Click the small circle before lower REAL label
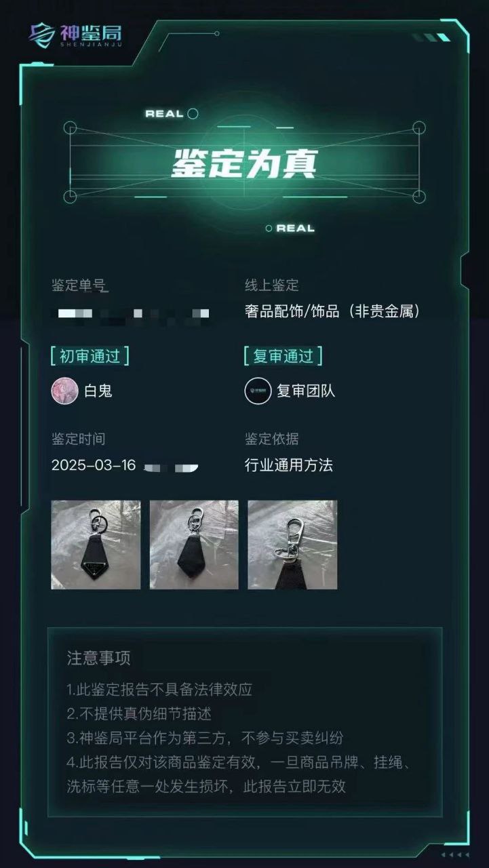This screenshot has width=489, height=868. coord(269,229)
